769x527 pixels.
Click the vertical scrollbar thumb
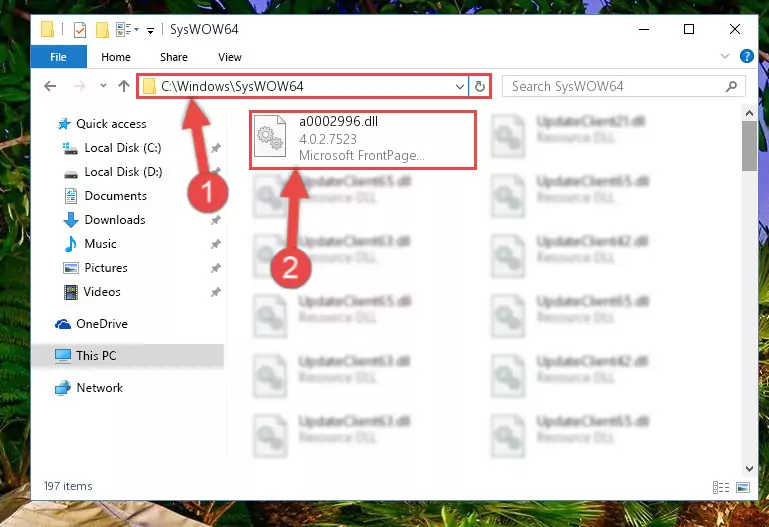point(749,146)
